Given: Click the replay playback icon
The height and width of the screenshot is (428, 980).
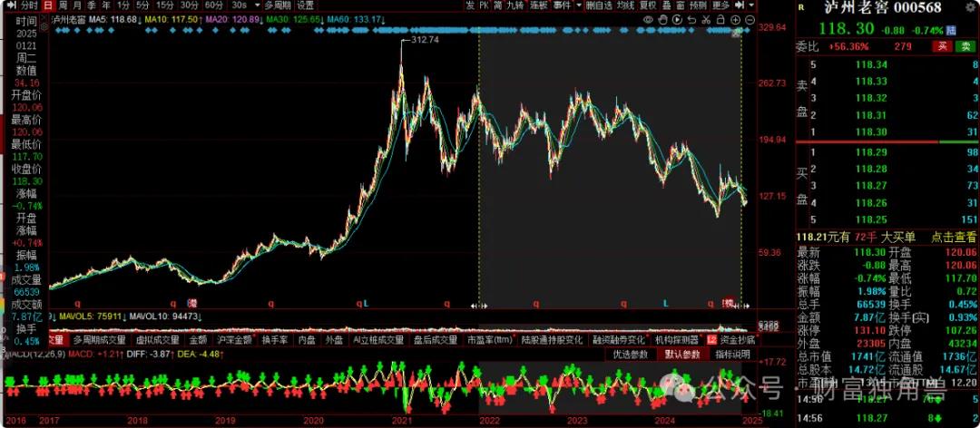Looking at the screenshot, I should point(677,19).
